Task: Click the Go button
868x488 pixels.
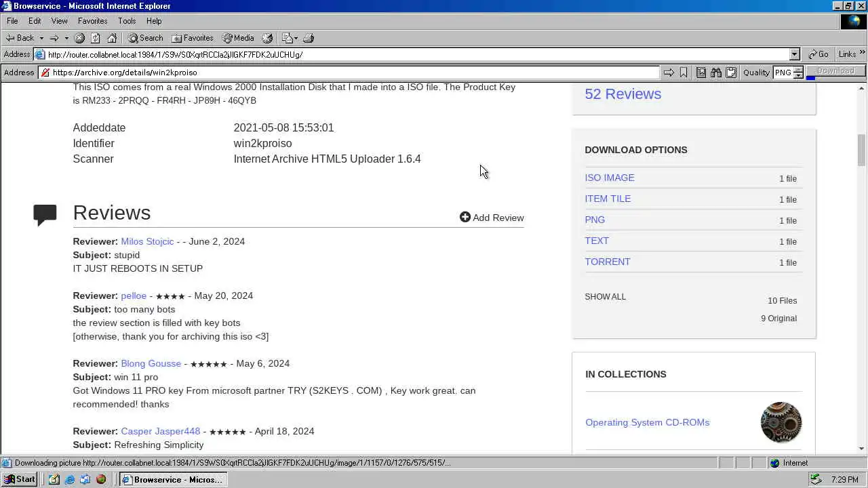Action: tap(818, 54)
